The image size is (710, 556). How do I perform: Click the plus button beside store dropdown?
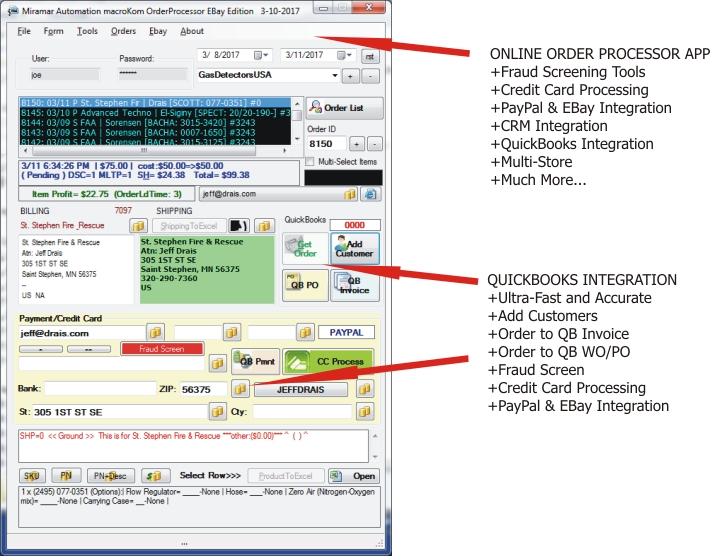point(350,77)
